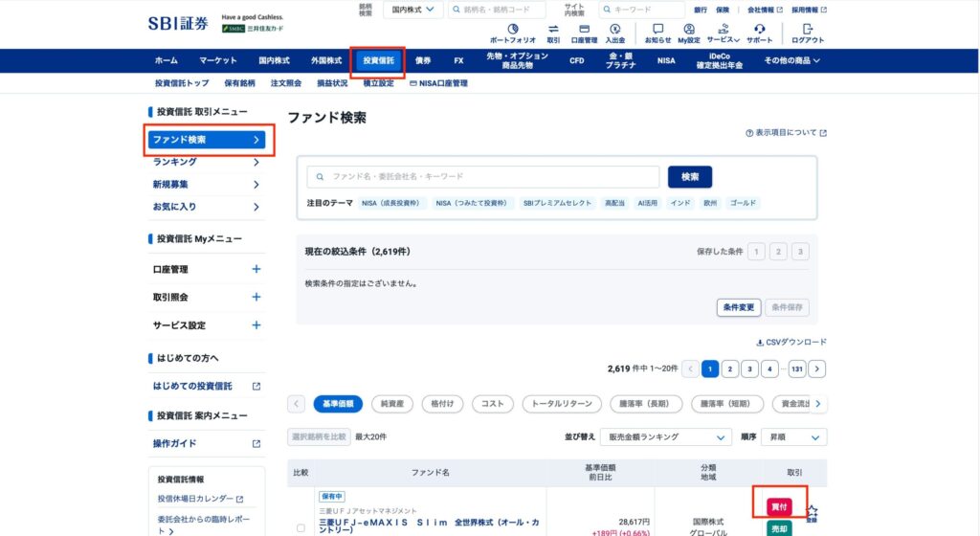Jump to results page 131
Image resolution: width=980 pixels, height=536 pixels.
(x=797, y=369)
